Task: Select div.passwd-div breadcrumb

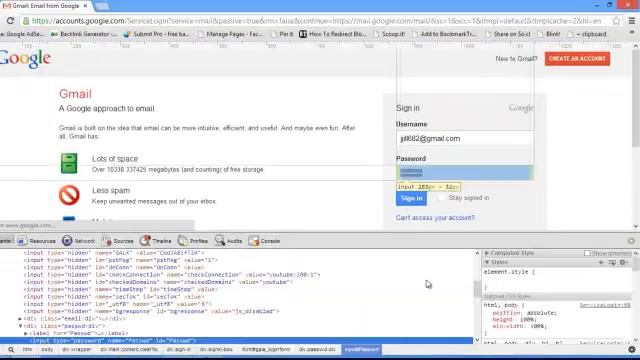Action: tap(317, 349)
